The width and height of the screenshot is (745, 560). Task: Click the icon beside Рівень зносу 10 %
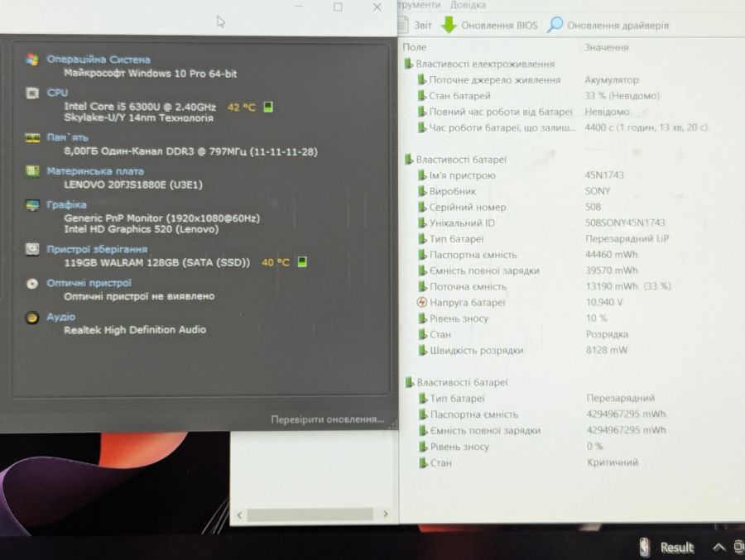coord(422,318)
